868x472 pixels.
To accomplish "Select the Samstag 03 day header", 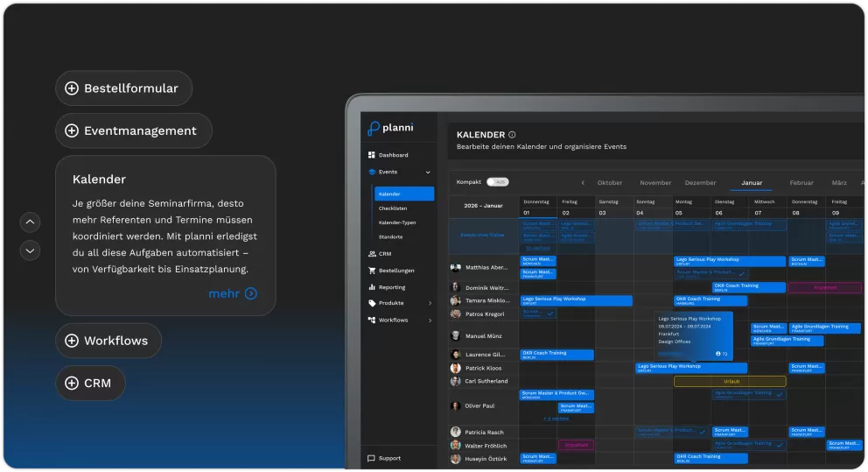I will (614, 208).
